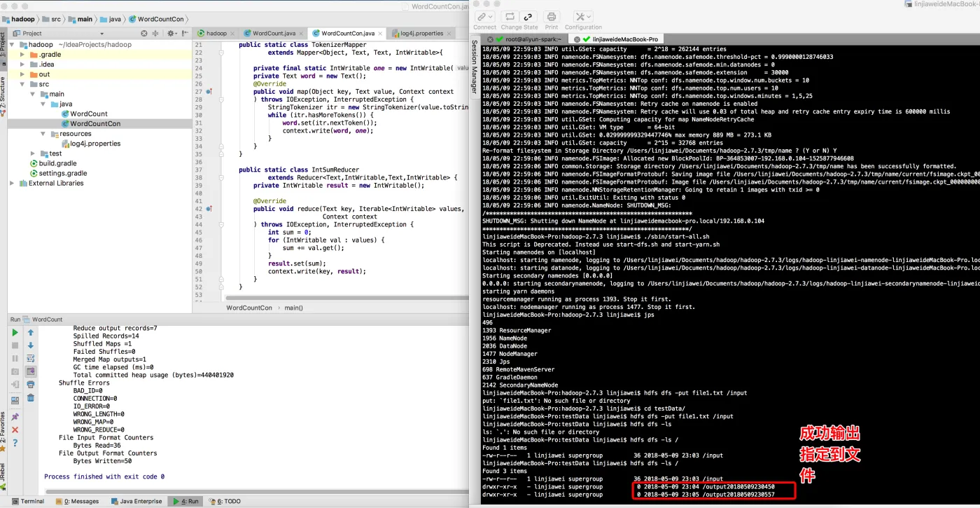Open the Messages tool window

pyautogui.click(x=77, y=501)
